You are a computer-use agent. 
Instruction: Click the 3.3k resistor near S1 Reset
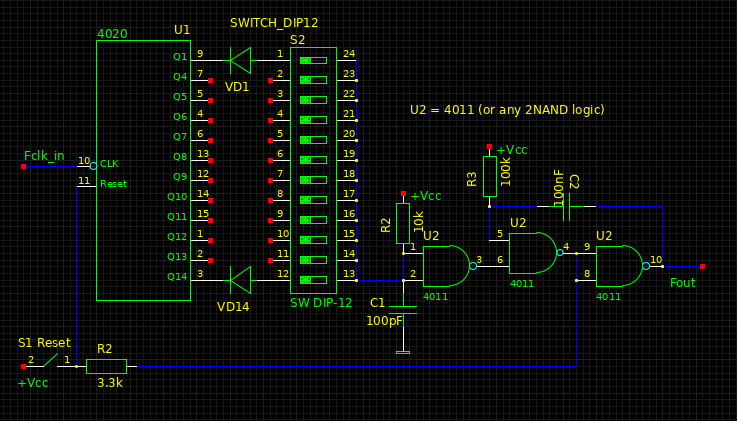(x=106, y=366)
